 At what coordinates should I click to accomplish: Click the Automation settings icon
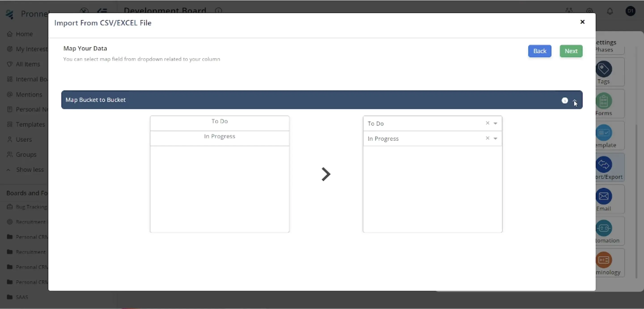pyautogui.click(x=604, y=228)
